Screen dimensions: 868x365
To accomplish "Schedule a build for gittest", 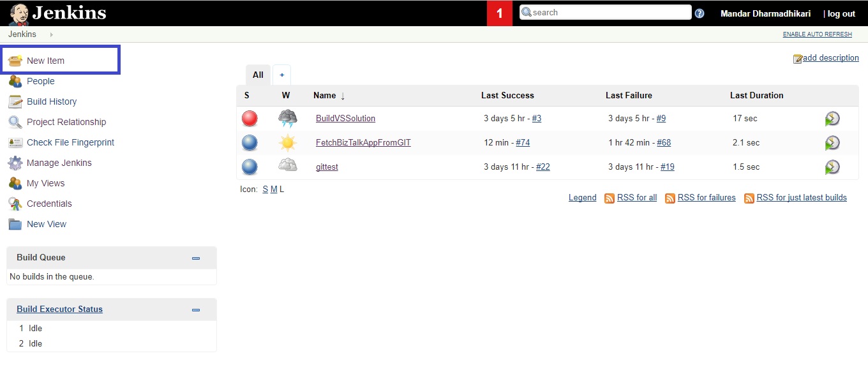I will point(832,167).
